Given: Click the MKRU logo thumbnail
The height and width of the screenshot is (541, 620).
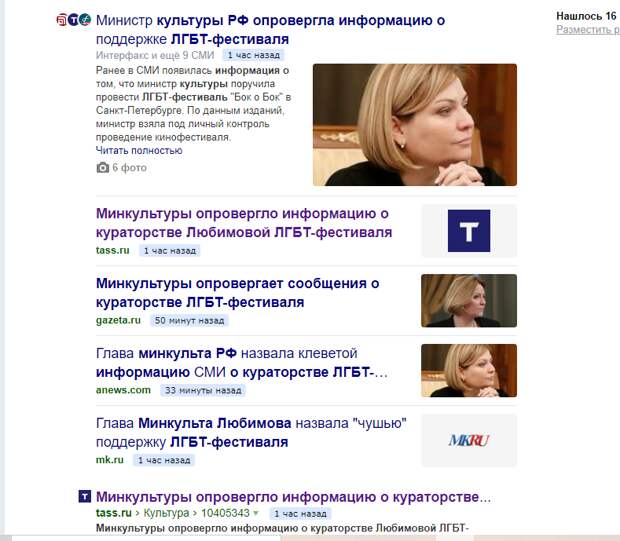Looking at the screenshot, I should 469,441.
